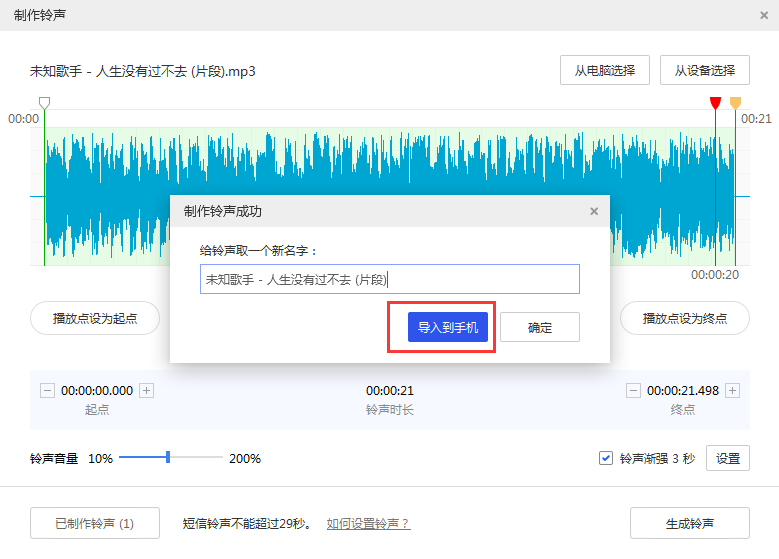Click the blue 导入到手机 button
The width and height of the screenshot is (779, 559).
448,327
